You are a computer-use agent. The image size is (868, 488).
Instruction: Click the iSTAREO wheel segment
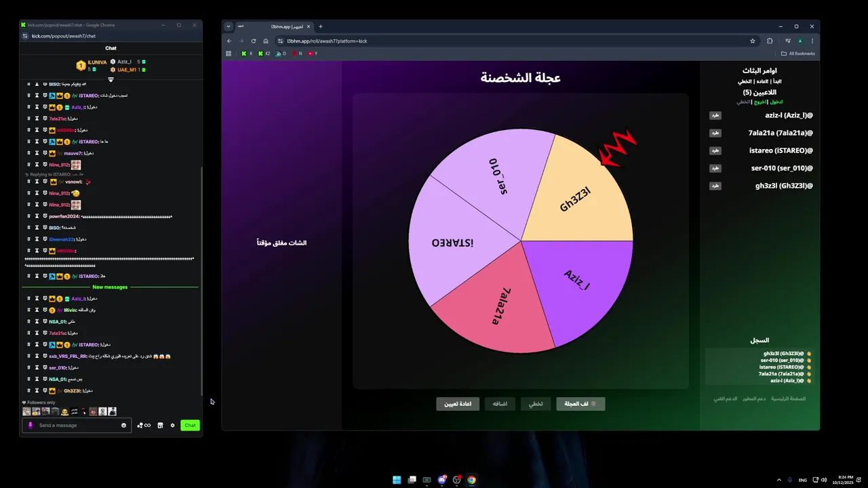coord(454,242)
